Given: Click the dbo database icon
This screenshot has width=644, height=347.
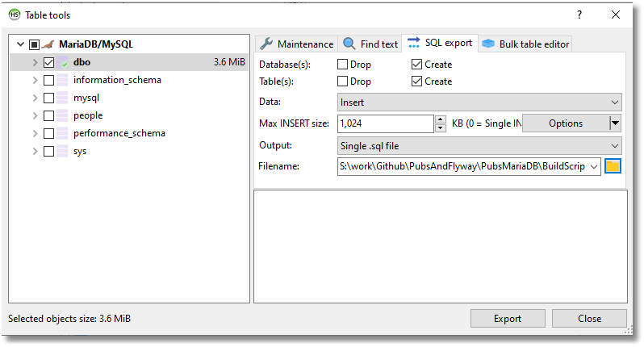Looking at the screenshot, I should coord(62,62).
